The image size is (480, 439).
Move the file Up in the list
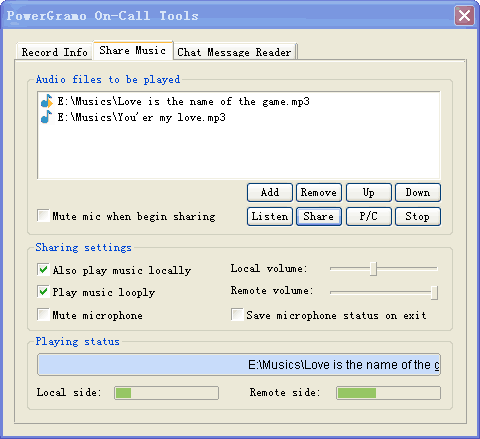coord(368,192)
